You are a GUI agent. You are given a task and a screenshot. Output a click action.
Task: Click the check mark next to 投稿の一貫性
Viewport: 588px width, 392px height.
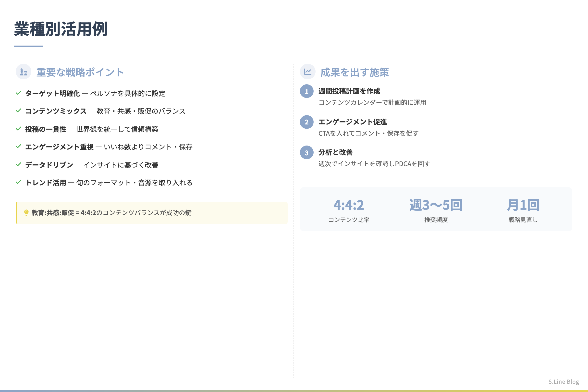click(x=19, y=129)
